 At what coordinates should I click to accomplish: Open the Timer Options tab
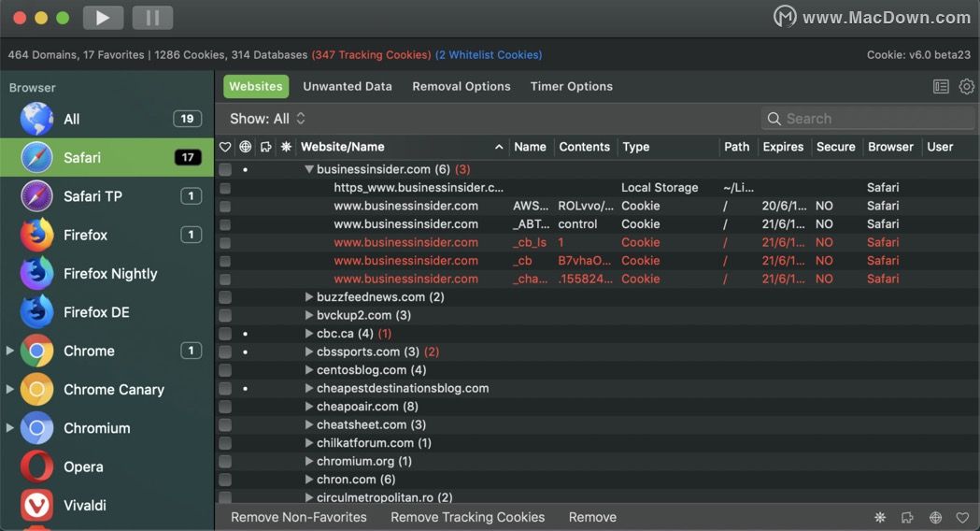(x=571, y=86)
